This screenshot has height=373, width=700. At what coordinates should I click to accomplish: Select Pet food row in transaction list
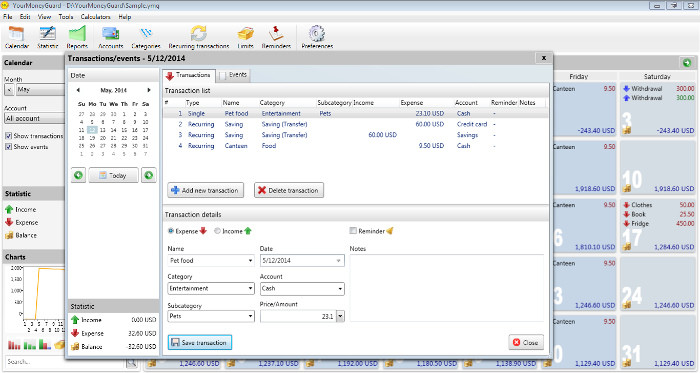pos(355,113)
